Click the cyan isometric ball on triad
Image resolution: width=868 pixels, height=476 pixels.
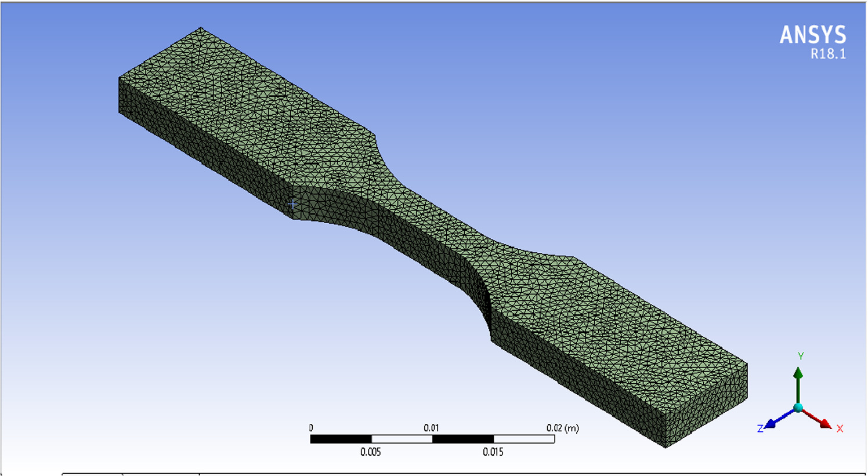coord(799,408)
